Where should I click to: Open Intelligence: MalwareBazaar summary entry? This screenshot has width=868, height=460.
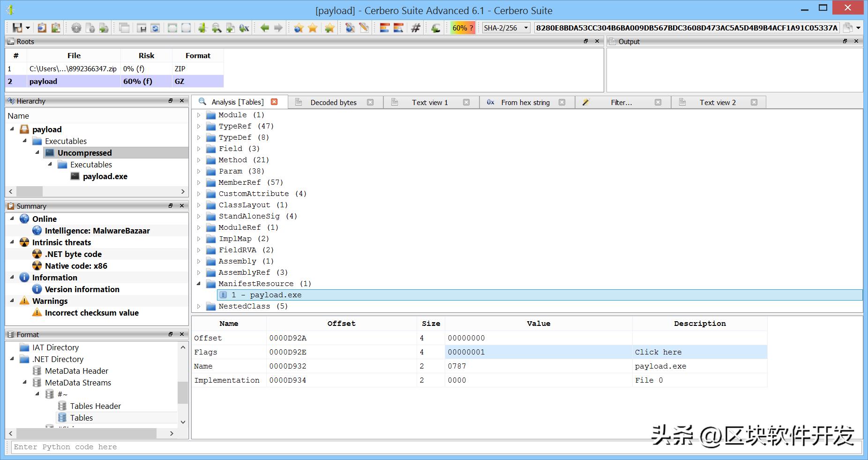97,231
